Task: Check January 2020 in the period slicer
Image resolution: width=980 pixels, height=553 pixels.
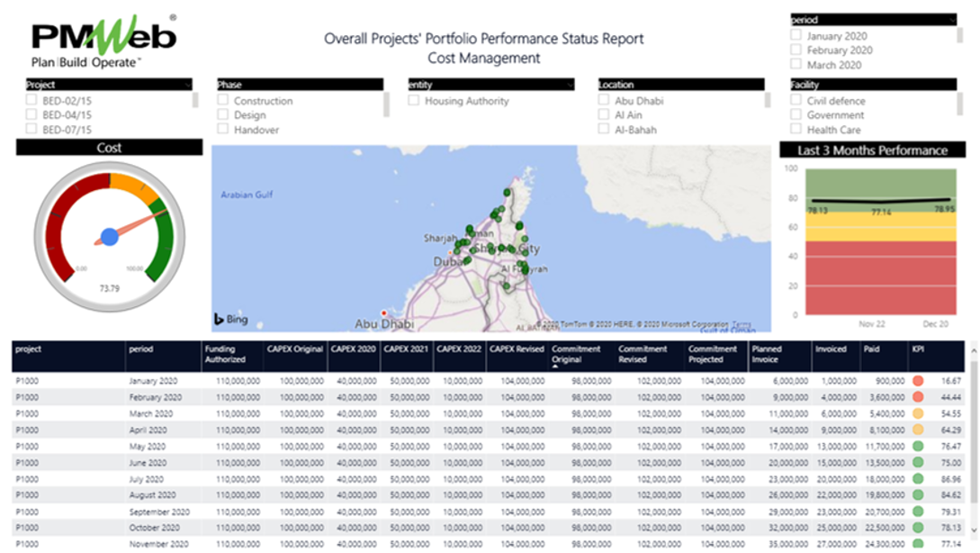Action: point(796,34)
